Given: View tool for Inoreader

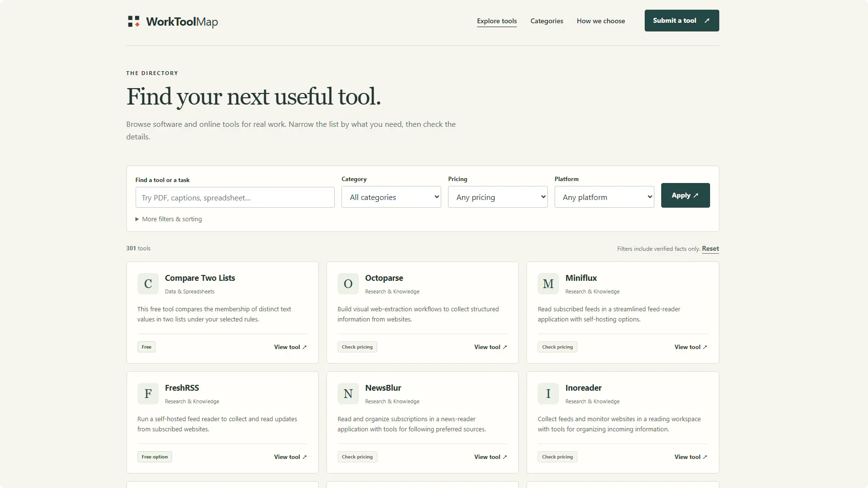Looking at the screenshot, I should pos(691,457).
